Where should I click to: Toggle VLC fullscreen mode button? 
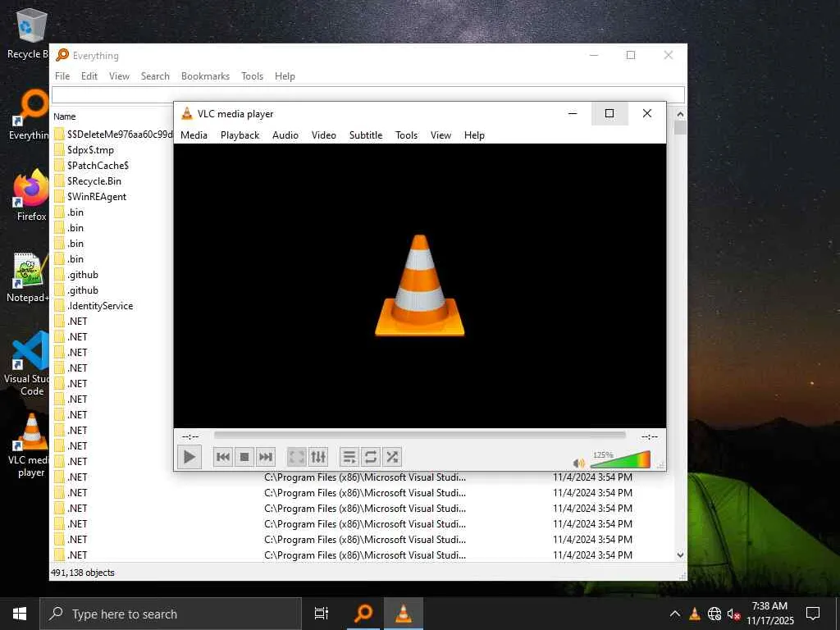(296, 457)
